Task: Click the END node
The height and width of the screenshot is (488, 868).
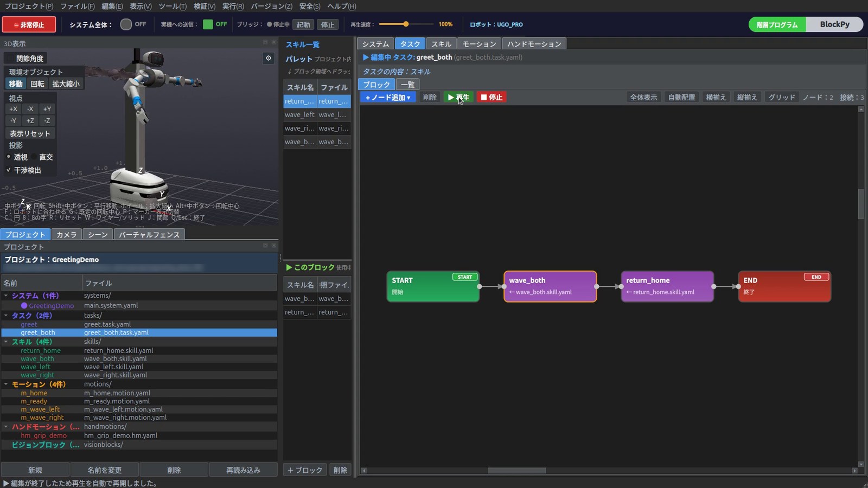Action: (784, 286)
